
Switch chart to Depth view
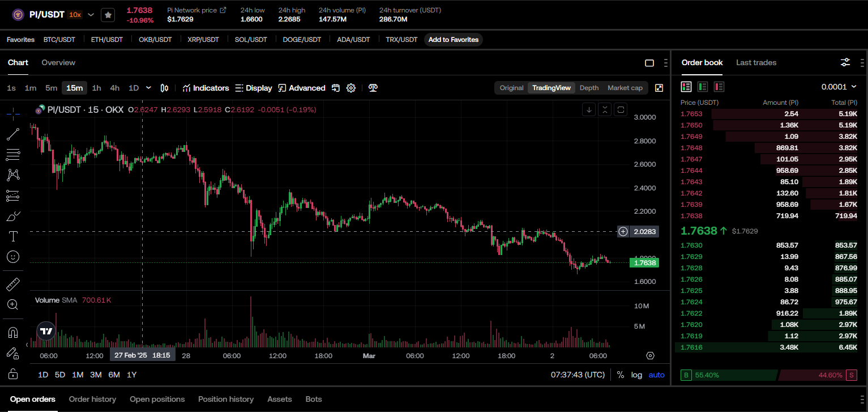click(589, 88)
